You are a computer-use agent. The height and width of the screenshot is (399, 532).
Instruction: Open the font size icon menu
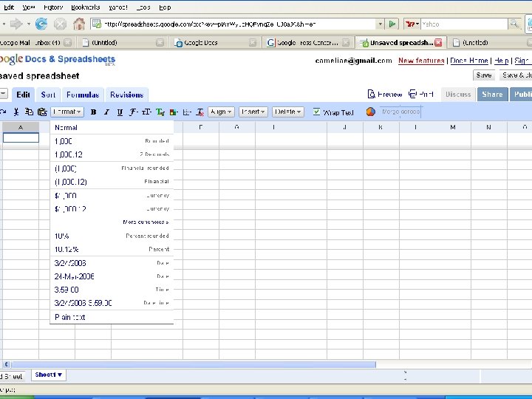pyautogui.click(x=146, y=112)
